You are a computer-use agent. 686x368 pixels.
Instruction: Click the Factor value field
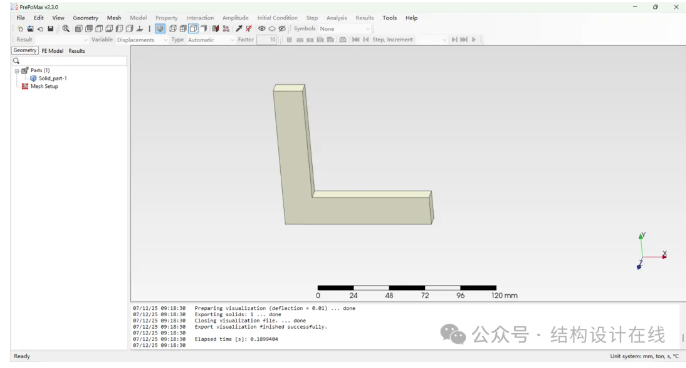(267, 40)
